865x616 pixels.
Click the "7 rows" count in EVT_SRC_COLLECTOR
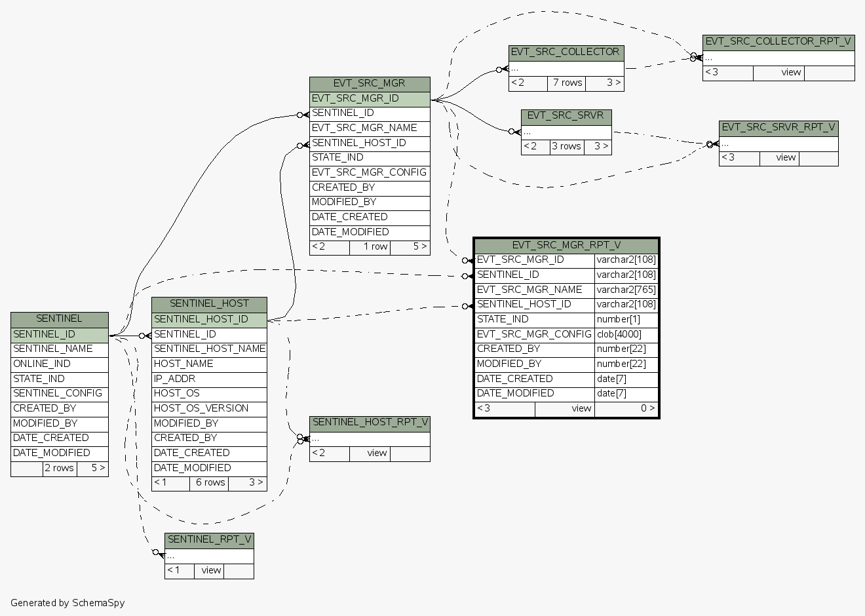[567, 83]
